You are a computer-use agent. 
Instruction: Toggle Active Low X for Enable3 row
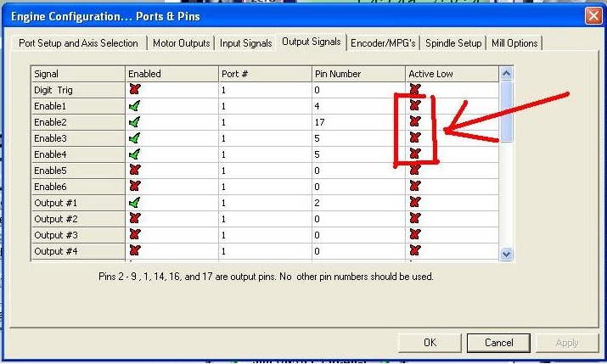(415, 138)
